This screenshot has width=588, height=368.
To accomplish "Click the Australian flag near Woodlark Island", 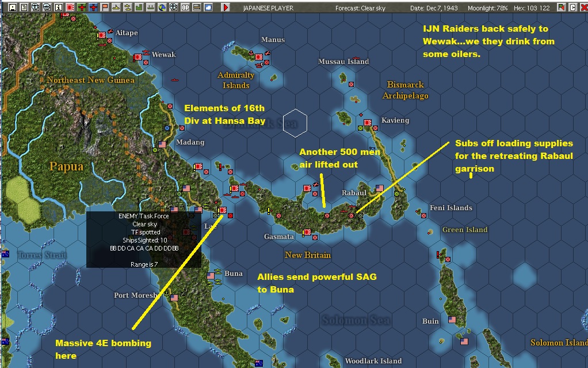I will tap(259, 363).
